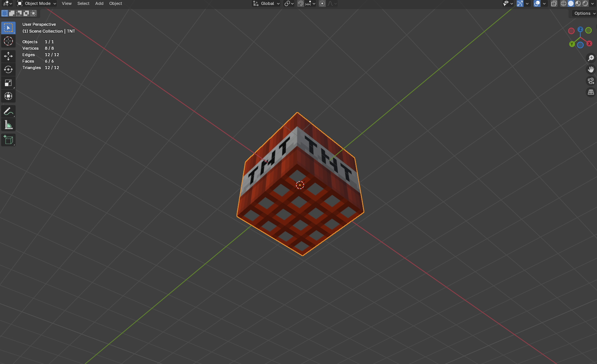Open the snapping options dropdown

(310, 3)
